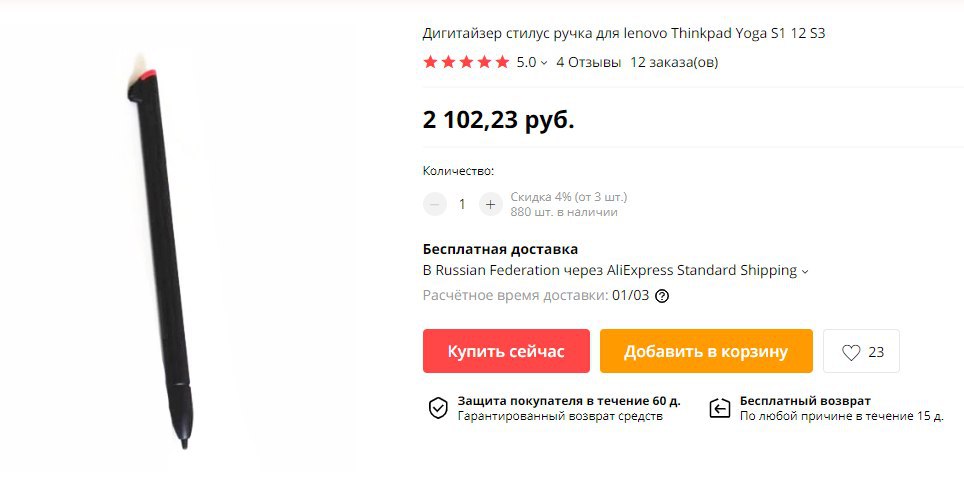Click the 12 заказа(ов) orders link
The height and width of the screenshot is (479, 964).
coord(674,62)
